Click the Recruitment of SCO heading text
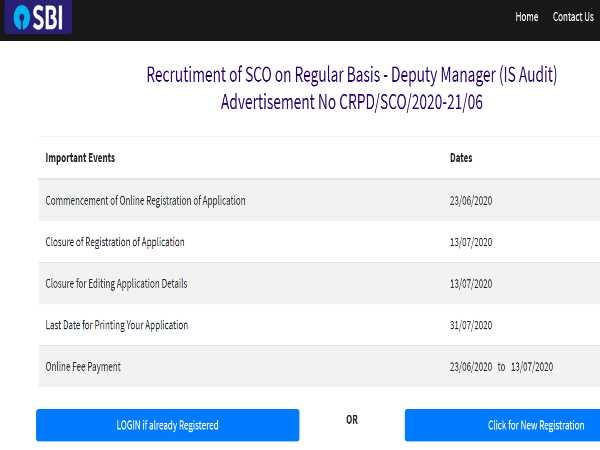The image size is (600, 450). 351,75
